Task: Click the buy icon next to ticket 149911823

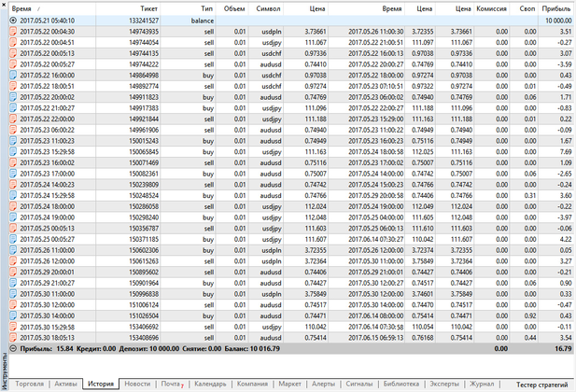Action: [13, 97]
